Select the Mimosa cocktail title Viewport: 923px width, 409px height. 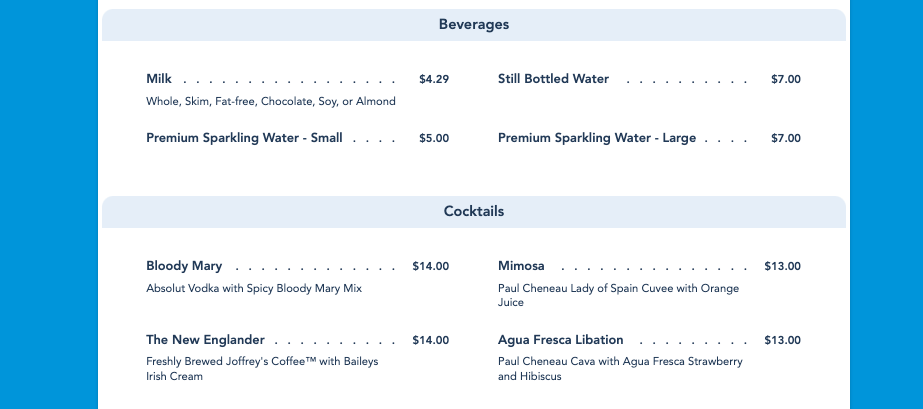pos(521,266)
